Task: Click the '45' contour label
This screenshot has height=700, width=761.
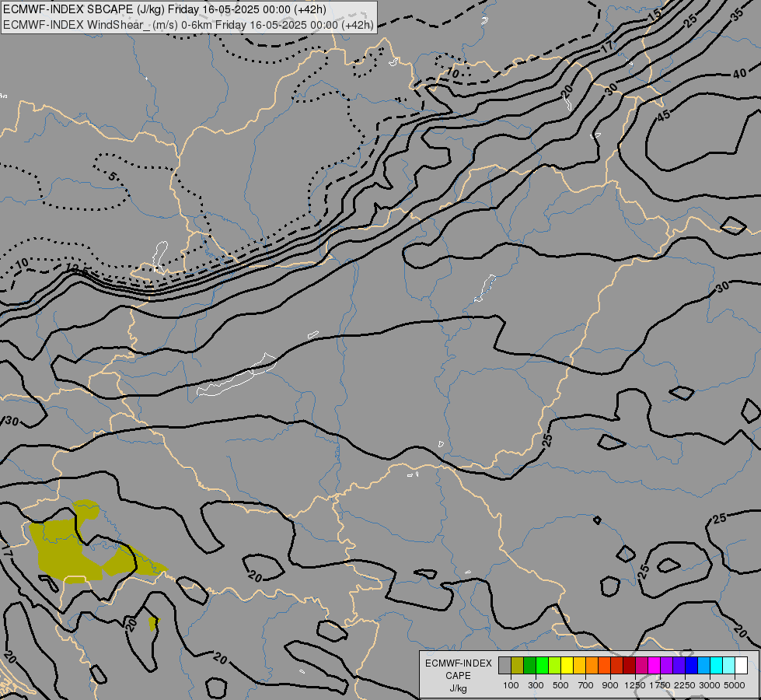Action: 664,116
